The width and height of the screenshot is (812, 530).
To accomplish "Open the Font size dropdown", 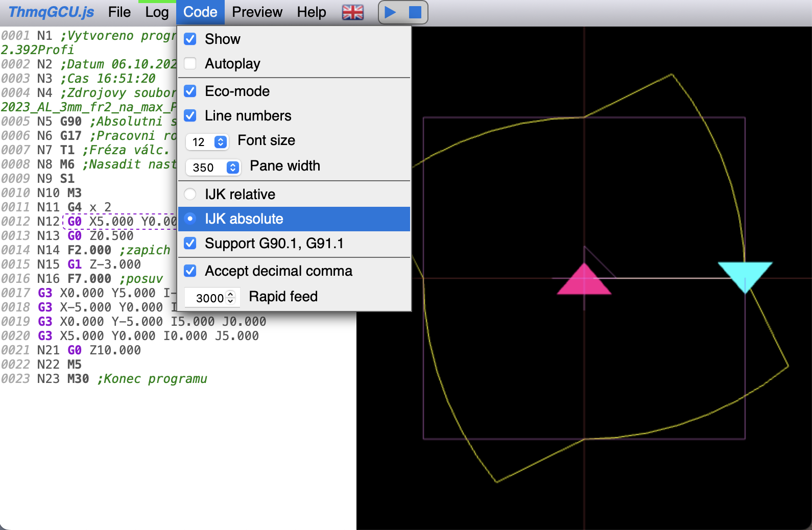I will pos(207,142).
